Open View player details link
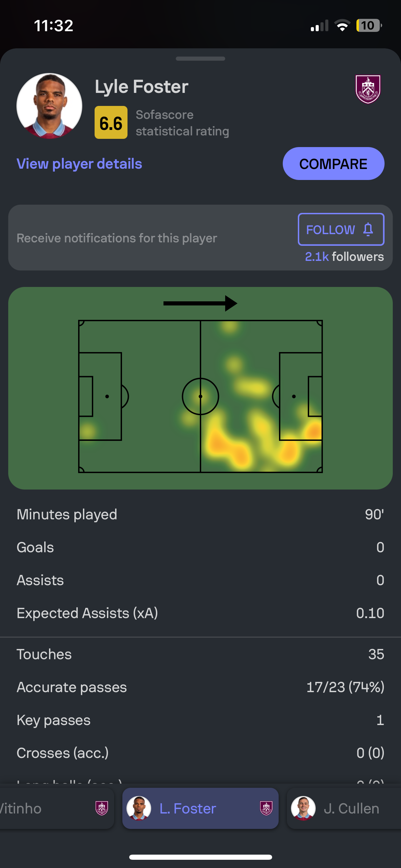Image resolution: width=401 pixels, height=868 pixels. pyautogui.click(x=80, y=164)
